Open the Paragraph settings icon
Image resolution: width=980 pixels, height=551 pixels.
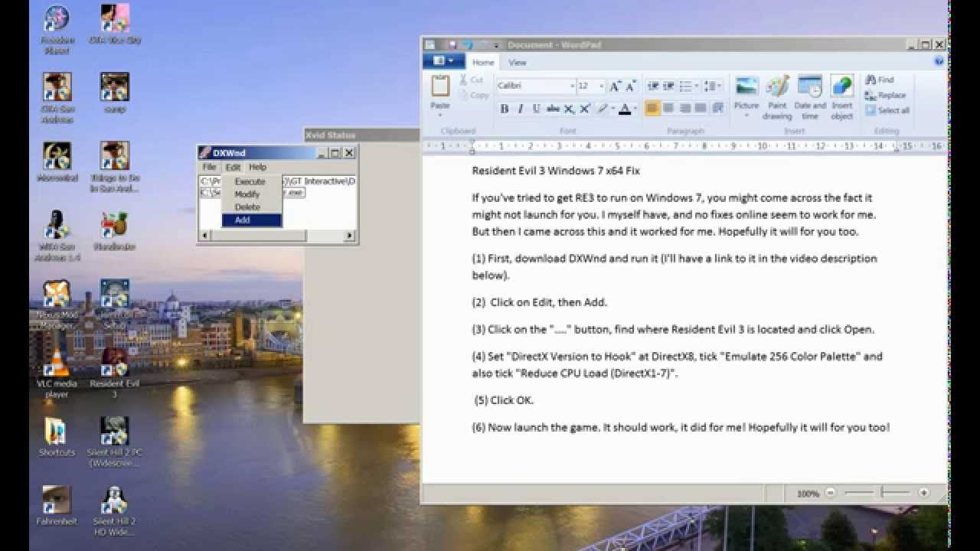pyautogui.click(x=717, y=109)
